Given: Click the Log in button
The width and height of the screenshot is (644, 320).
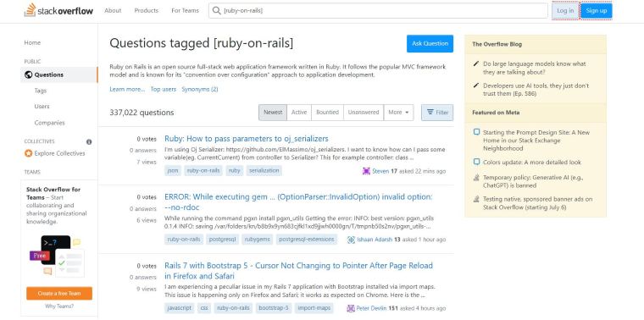Looking at the screenshot, I should pyautogui.click(x=565, y=11).
